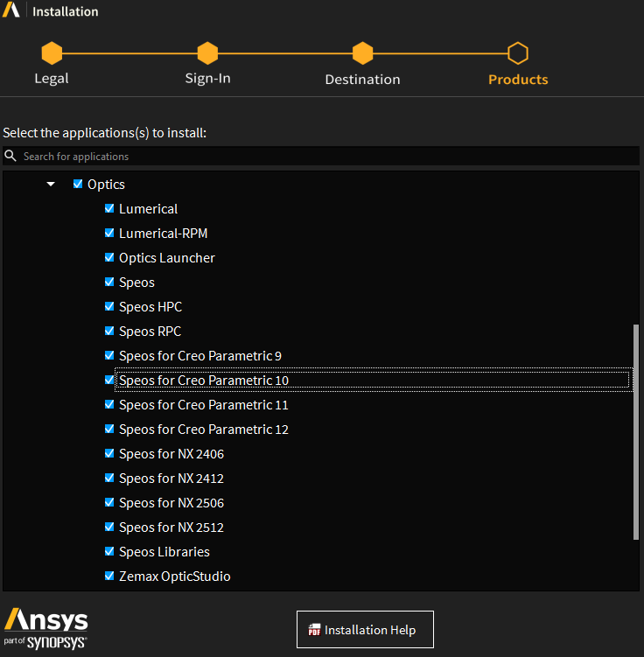This screenshot has width=644, height=657.
Task: Toggle the Speos HPC checkbox
Action: [109, 306]
